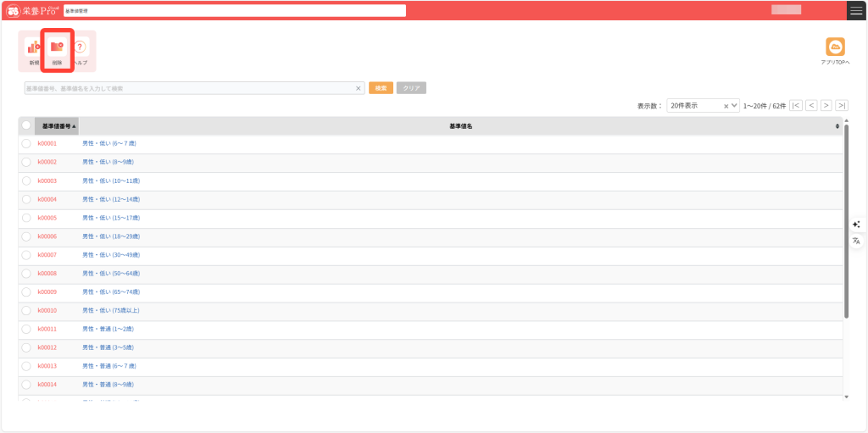Image resolution: width=868 pixels, height=433 pixels.
Task: Open the ヘルプ help icon
Action: tap(81, 49)
